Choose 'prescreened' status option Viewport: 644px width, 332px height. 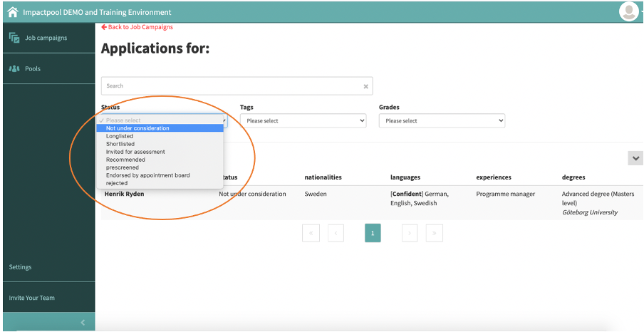160,167
